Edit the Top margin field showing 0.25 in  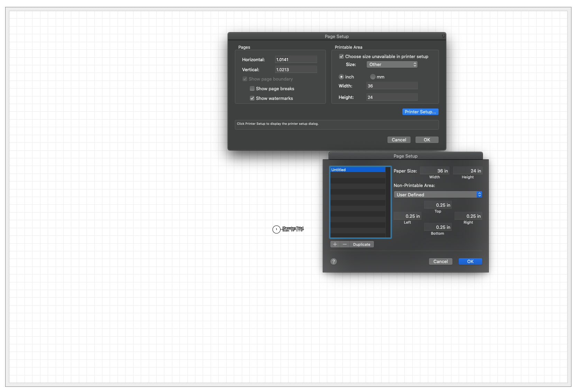click(438, 205)
